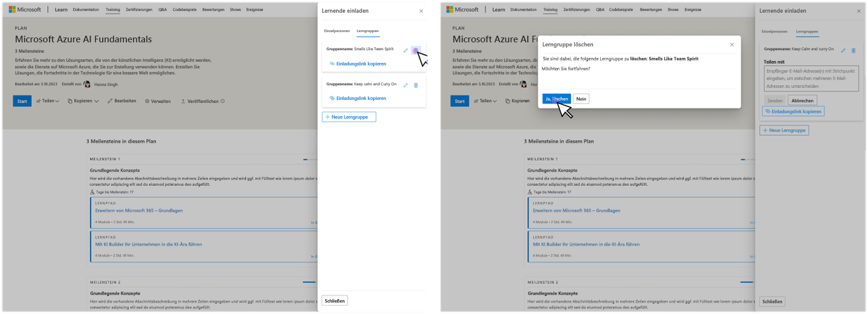Close the Lernende einladen panel in the right screenshot
This screenshot has height=314, width=868.
tap(859, 11)
